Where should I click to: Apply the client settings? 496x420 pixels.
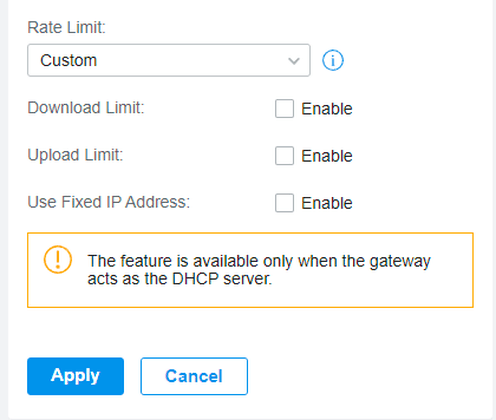point(76,376)
